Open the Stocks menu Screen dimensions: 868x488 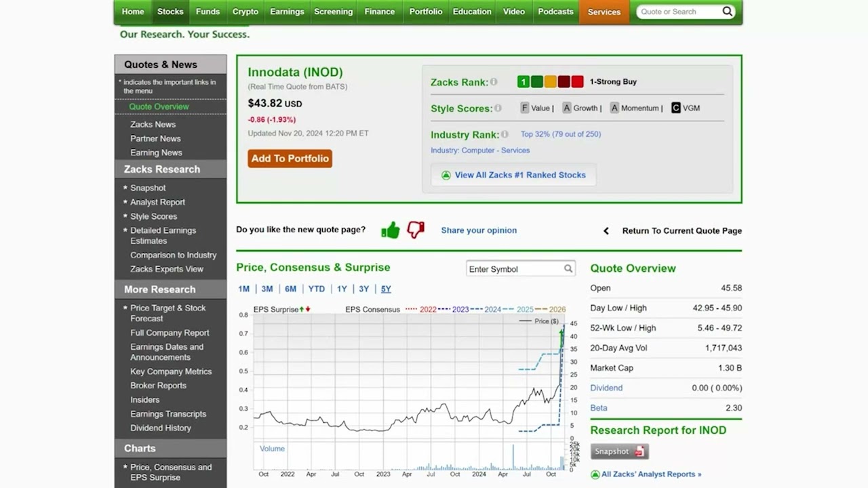(170, 12)
